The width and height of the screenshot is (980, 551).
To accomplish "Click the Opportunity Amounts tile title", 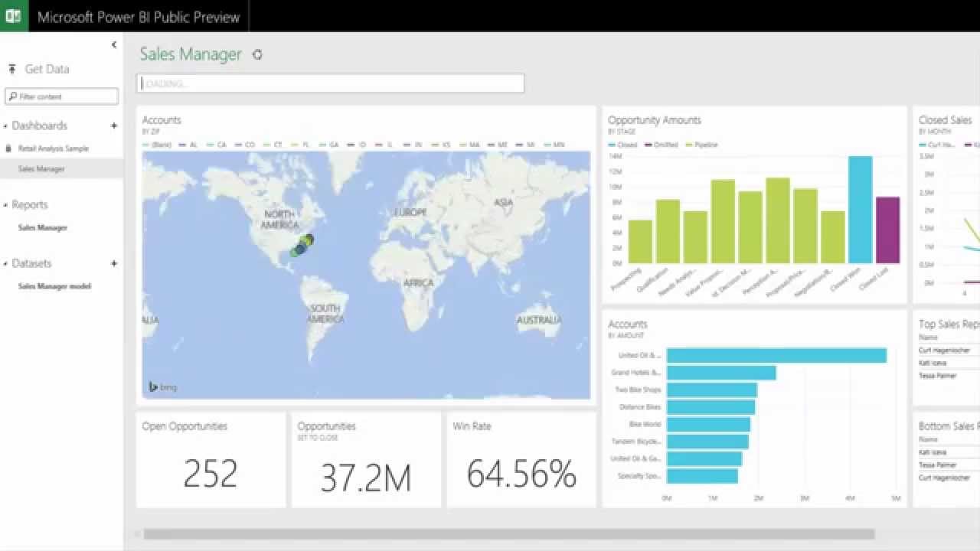I will [655, 120].
